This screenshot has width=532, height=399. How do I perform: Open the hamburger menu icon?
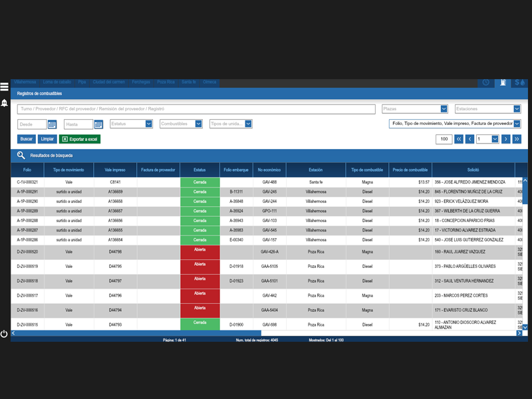coord(4,86)
